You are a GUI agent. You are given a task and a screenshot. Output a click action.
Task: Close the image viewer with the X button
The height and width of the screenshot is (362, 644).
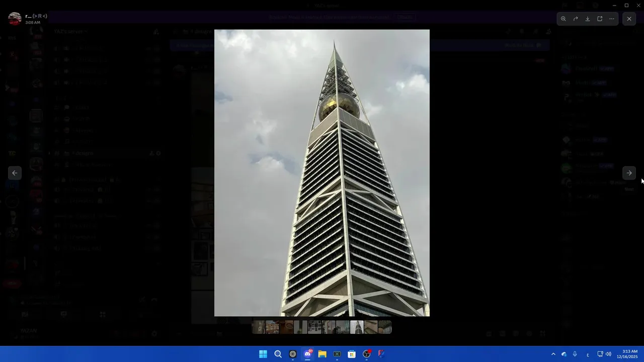coord(629,19)
